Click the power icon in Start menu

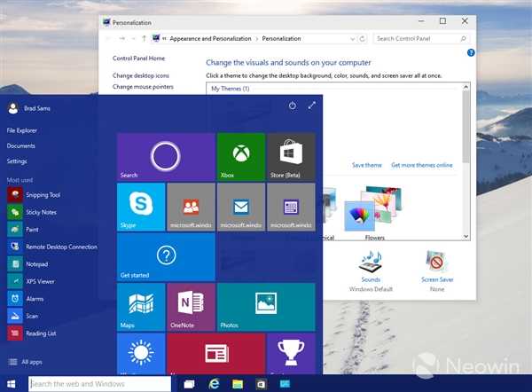(x=293, y=106)
